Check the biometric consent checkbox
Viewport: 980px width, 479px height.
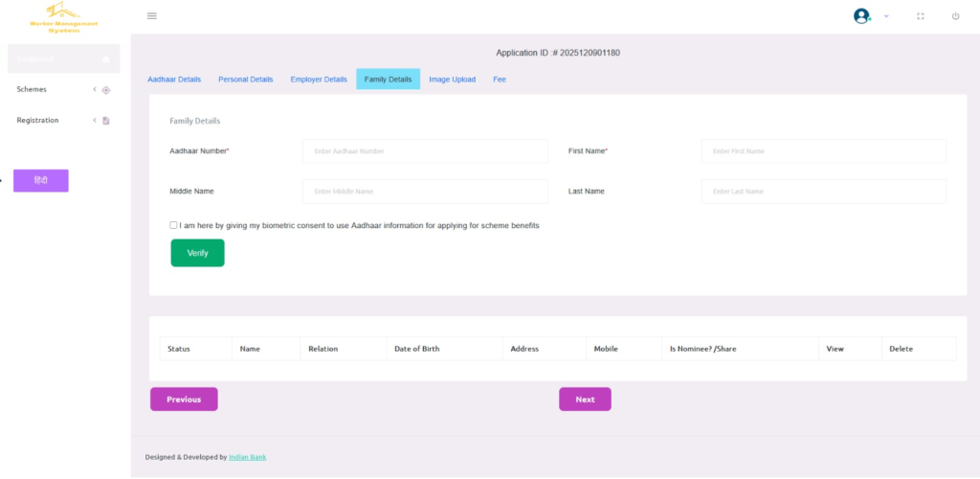pos(173,225)
